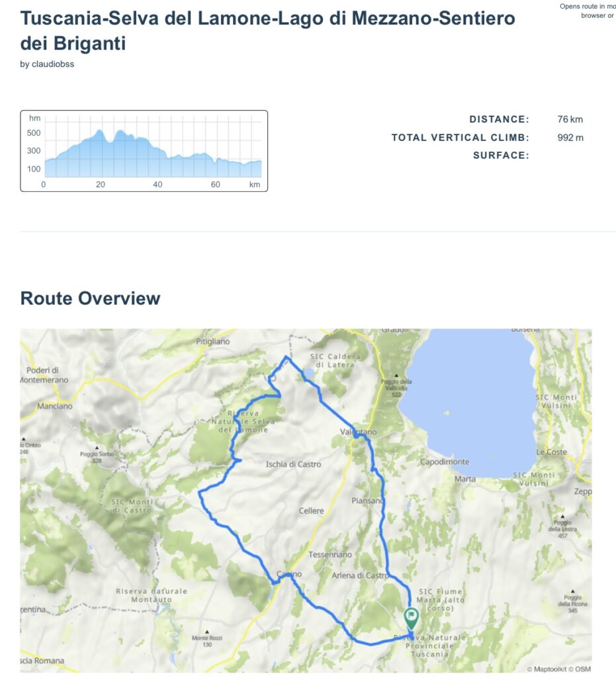Open the claudiobss author profile link

coord(53,64)
